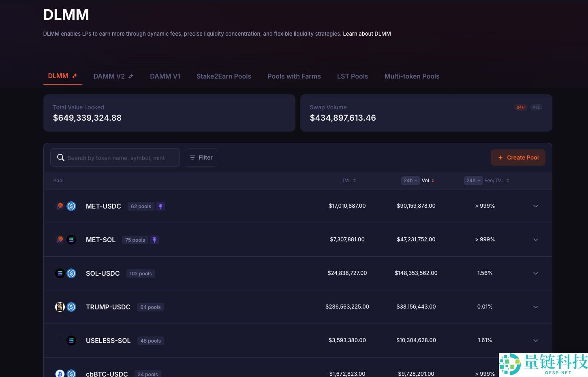Screen dimensions: 588x377
Task: Click the magnifier icon in search box
Action: tap(61, 158)
